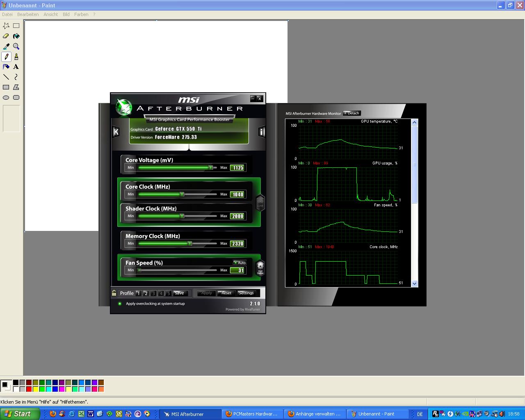Open the Bearbeiten menu
The height and width of the screenshot is (420, 525).
coord(28,14)
